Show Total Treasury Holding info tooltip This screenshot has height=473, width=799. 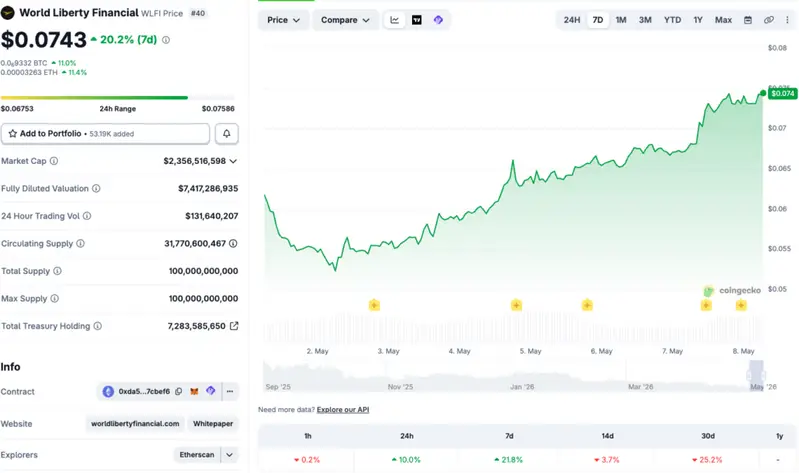pos(98,326)
